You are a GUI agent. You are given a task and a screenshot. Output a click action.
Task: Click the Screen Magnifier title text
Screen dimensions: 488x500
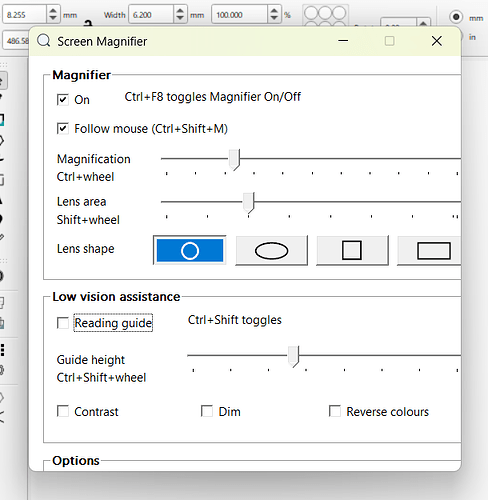click(102, 42)
